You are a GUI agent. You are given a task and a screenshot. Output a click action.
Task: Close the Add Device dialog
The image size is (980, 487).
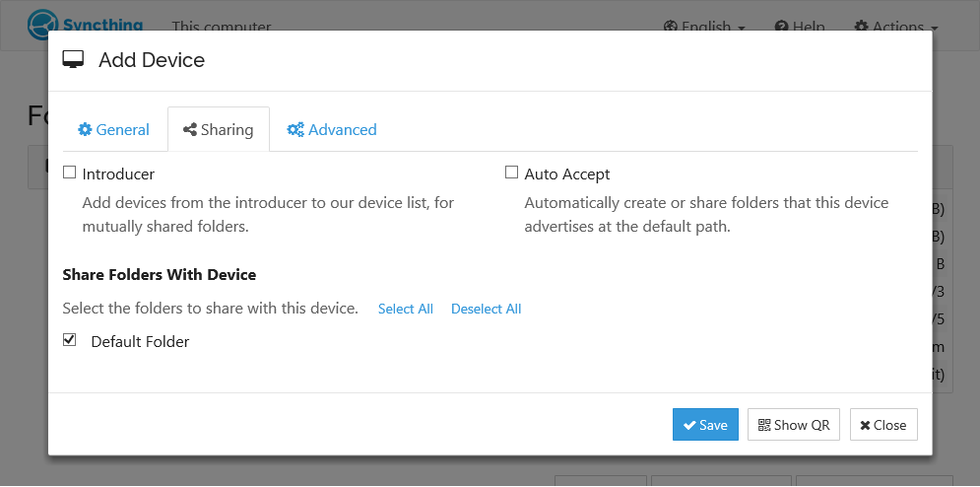tap(883, 425)
